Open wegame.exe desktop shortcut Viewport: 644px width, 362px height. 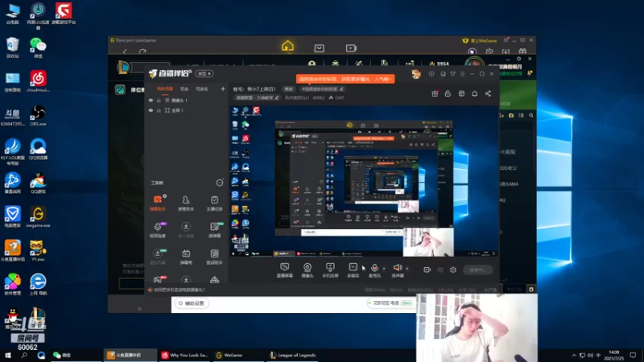(38, 217)
